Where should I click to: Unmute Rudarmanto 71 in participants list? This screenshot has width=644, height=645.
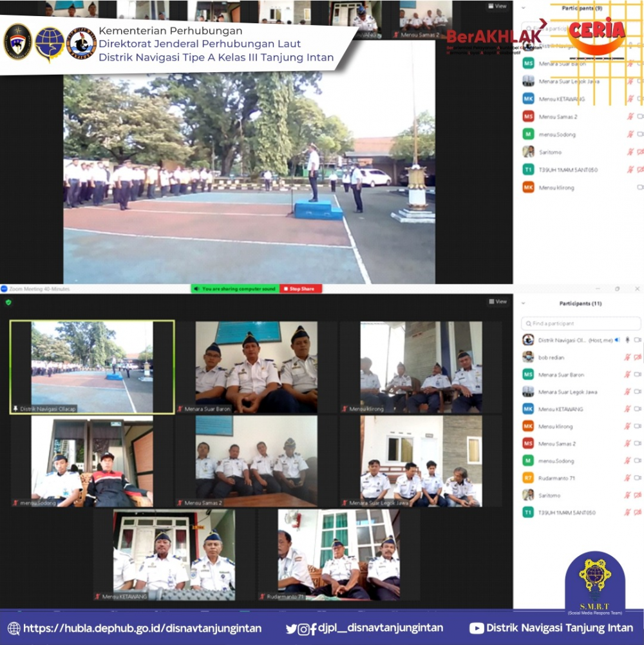(627, 478)
